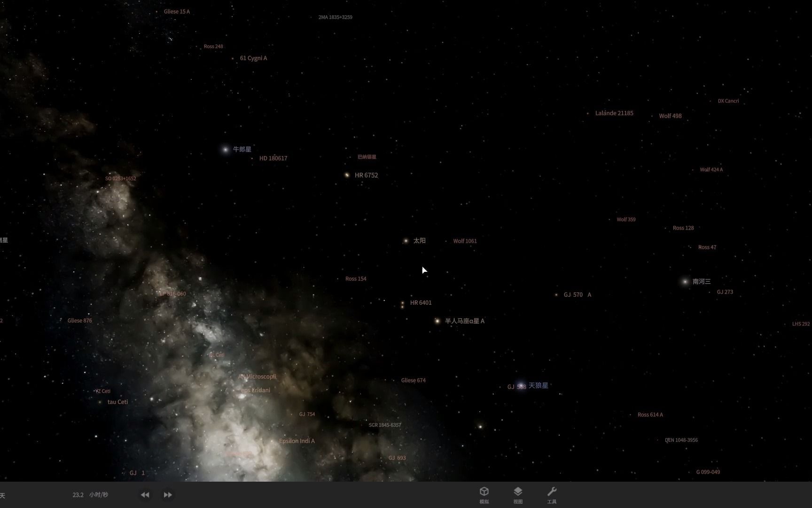
Task: Select the 南河三 star
Action: tap(685, 282)
